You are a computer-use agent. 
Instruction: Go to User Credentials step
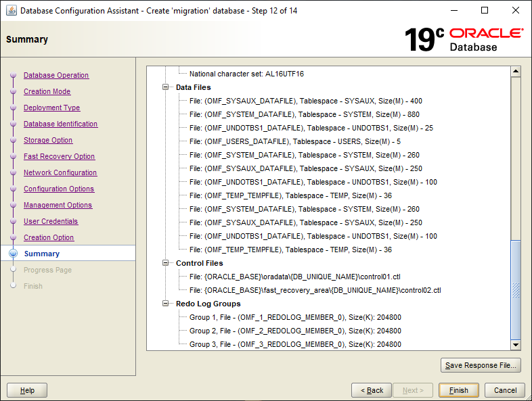[51, 221]
